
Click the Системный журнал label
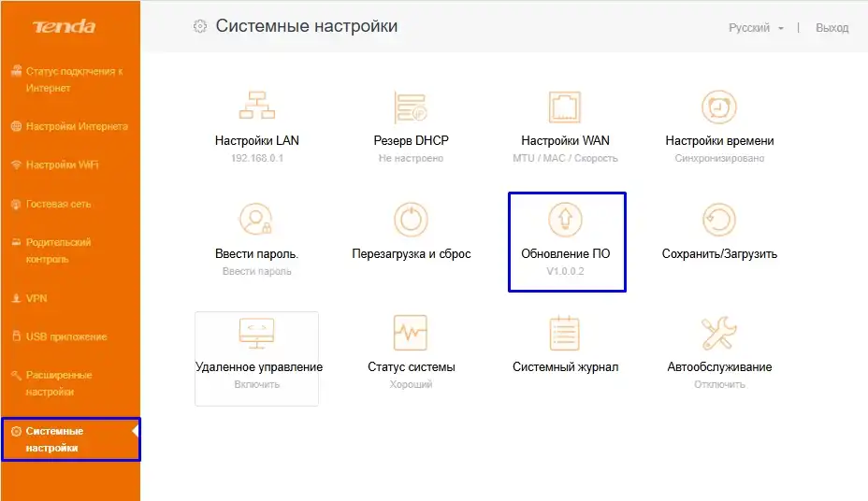[565, 366]
